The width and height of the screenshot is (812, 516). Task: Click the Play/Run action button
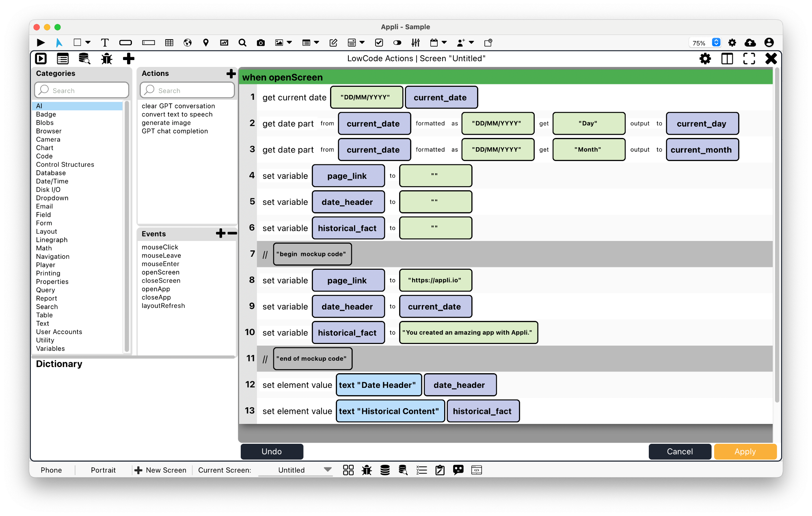tap(40, 41)
